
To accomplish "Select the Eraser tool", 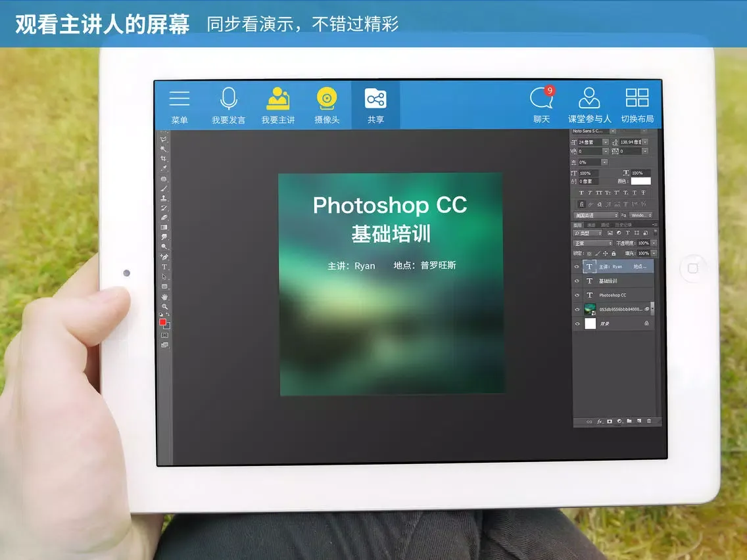I will click(163, 217).
